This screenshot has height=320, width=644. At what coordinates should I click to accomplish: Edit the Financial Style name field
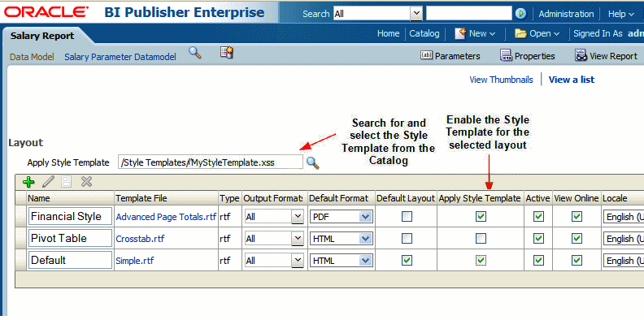click(70, 216)
